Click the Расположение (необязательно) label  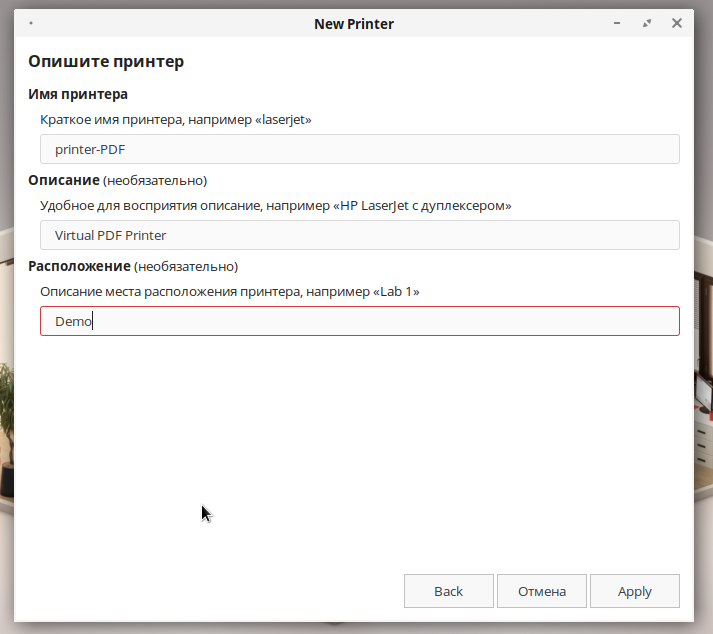click(133, 267)
